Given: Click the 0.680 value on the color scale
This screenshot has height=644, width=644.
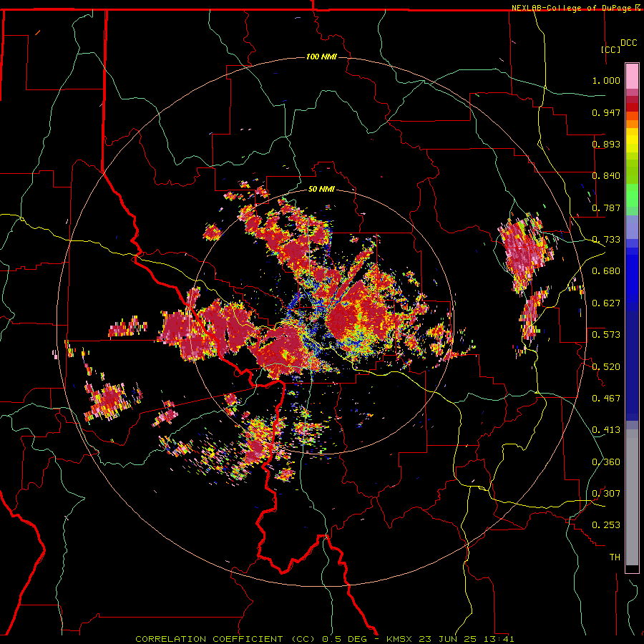Looking at the screenshot, I should [606, 271].
